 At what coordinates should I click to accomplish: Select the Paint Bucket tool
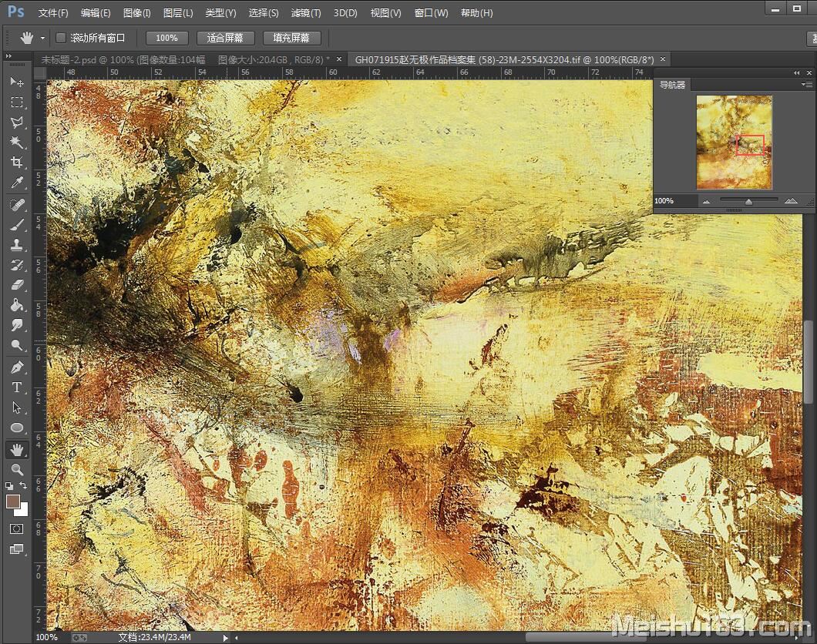[x=17, y=304]
